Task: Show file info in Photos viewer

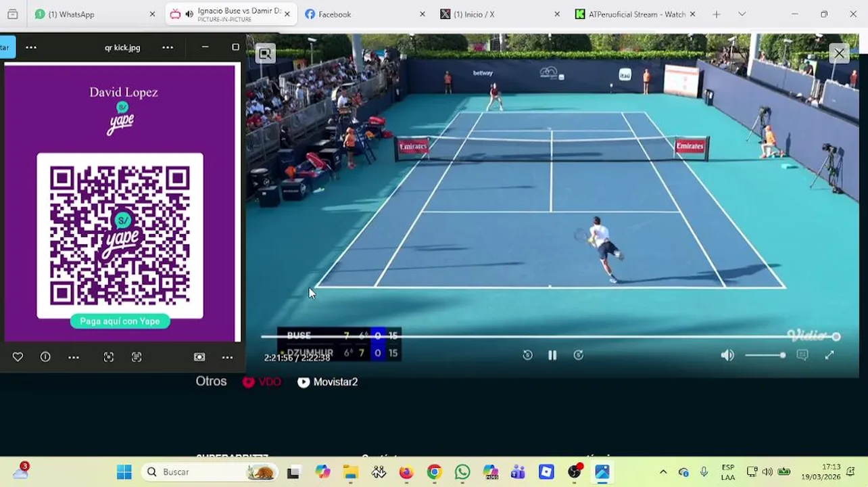Action: (45, 357)
